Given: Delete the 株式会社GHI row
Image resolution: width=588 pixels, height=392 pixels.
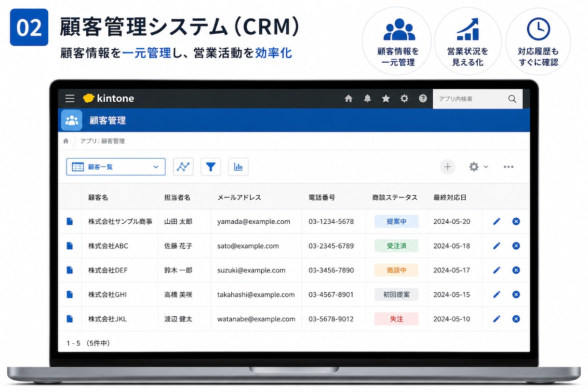Looking at the screenshot, I should tap(516, 295).
